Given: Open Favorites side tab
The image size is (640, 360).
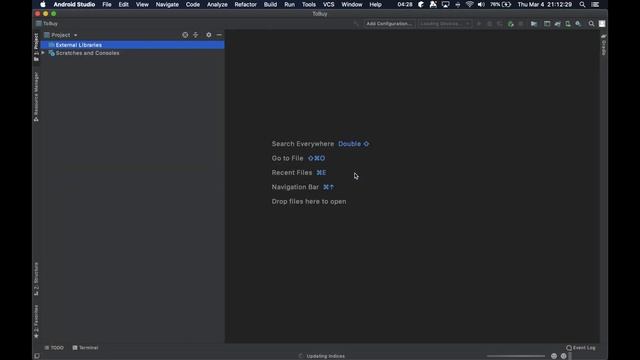Looking at the screenshot, I should point(36,321).
